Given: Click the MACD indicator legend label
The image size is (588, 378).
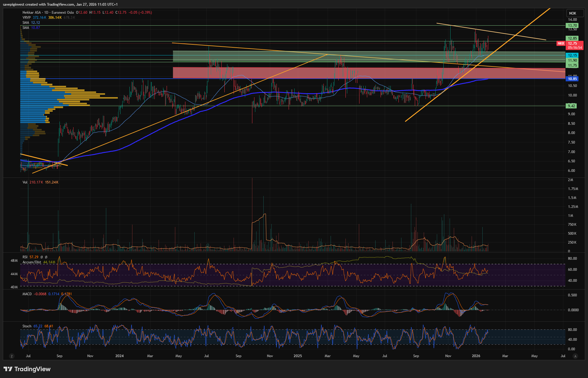Looking at the screenshot, I should click(x=27, y=294).
